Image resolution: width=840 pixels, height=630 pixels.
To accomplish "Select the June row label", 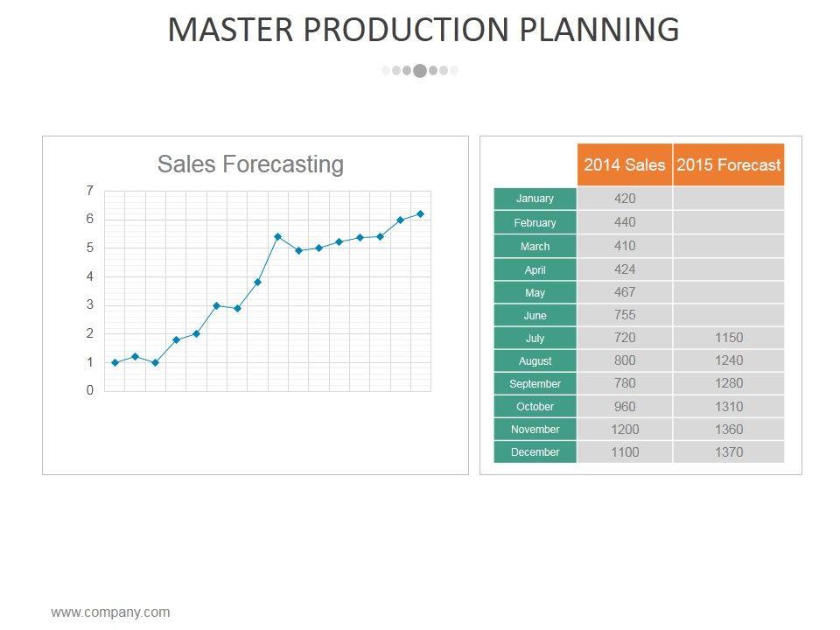I will point(535,316).
